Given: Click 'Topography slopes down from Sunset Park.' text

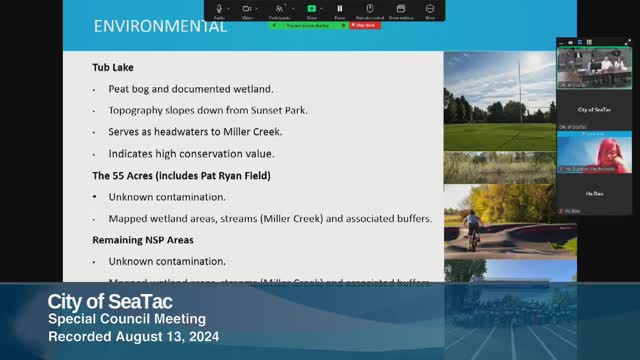Looking at the screenshot, I should (x=208, y=110).
